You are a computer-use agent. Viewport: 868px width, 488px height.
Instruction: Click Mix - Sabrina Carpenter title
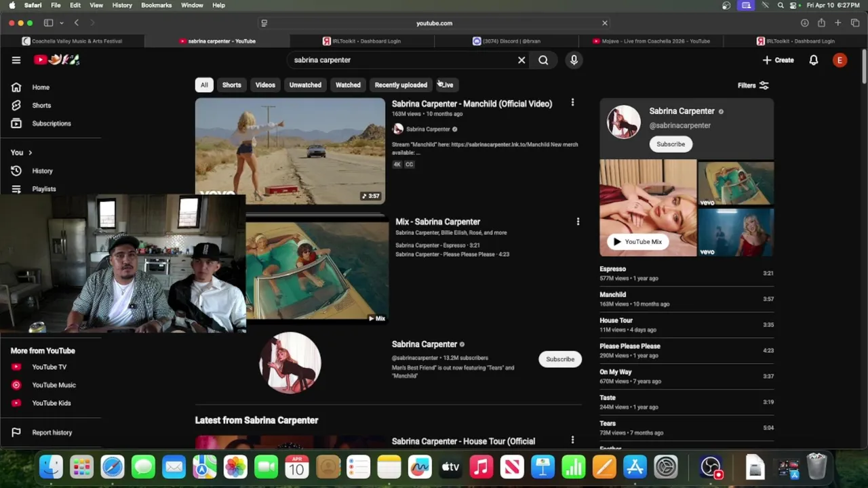click(x=438, y=222)
